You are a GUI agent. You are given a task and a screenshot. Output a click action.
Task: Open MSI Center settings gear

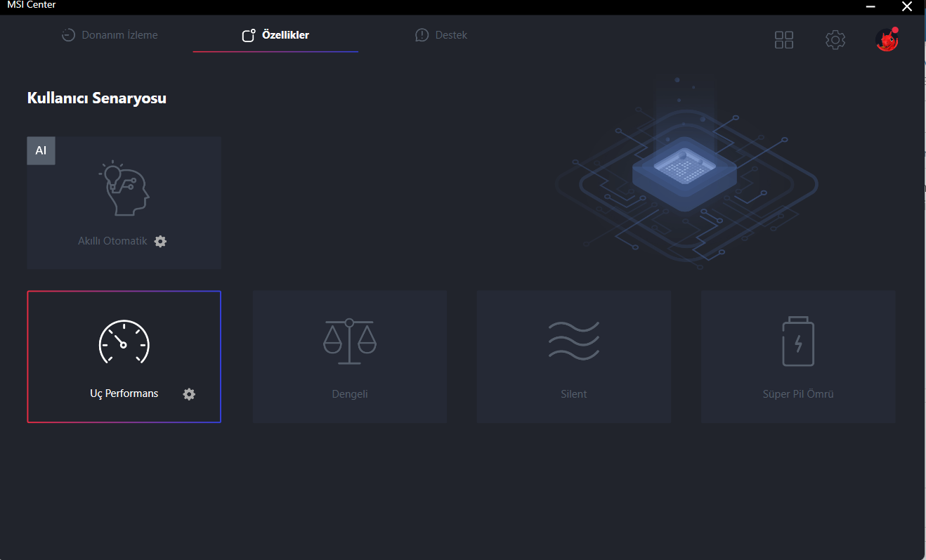tap(835, 40)
